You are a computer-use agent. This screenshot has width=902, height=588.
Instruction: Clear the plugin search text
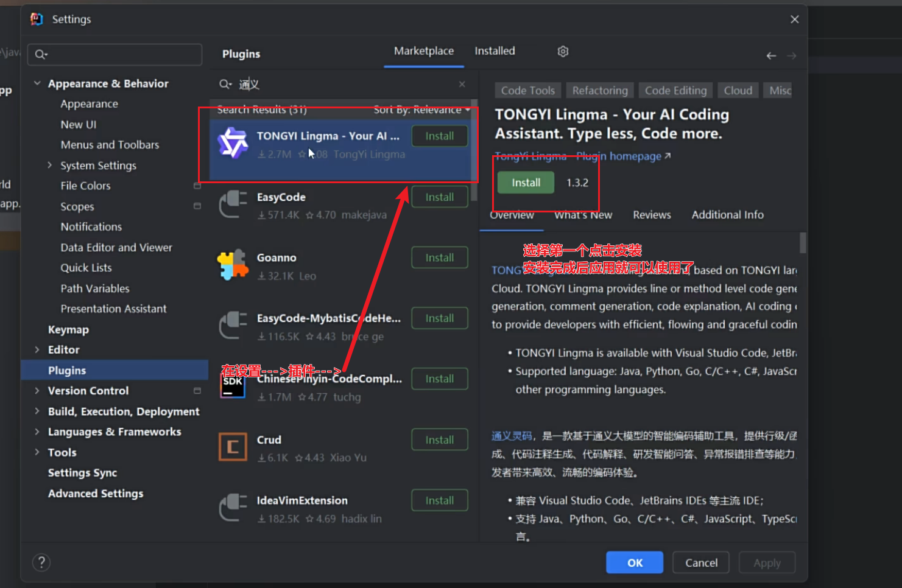(462, 84)
